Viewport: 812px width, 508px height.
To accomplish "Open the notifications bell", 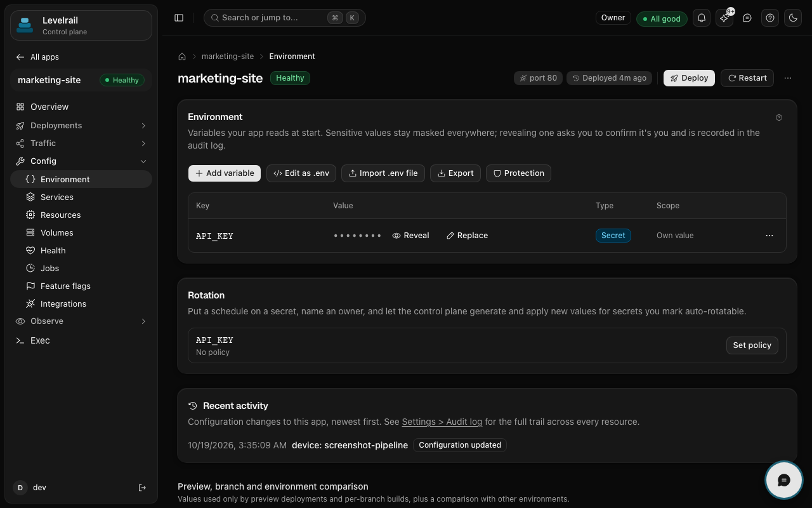I will pyautogui.click(x=702, y=18).
